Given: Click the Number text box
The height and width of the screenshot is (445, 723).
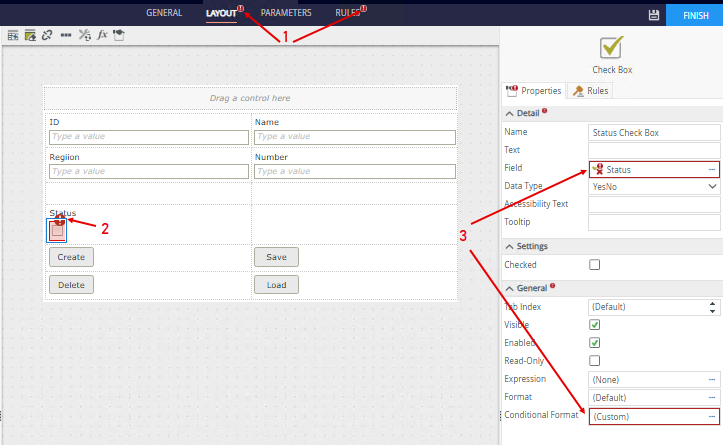Looking at the screenshot, I should (355, 172).
